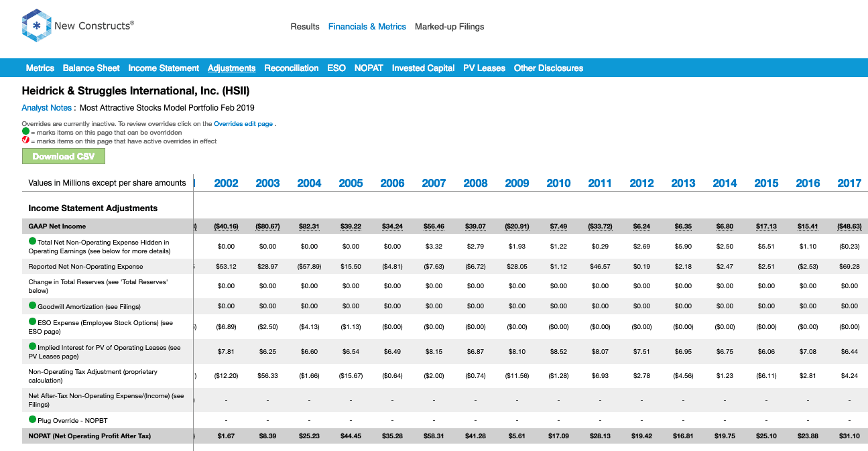The width and height of the screenshot is (868, 451).
Task: Click the 2011 year column header
Action: (x=600, y=183)
